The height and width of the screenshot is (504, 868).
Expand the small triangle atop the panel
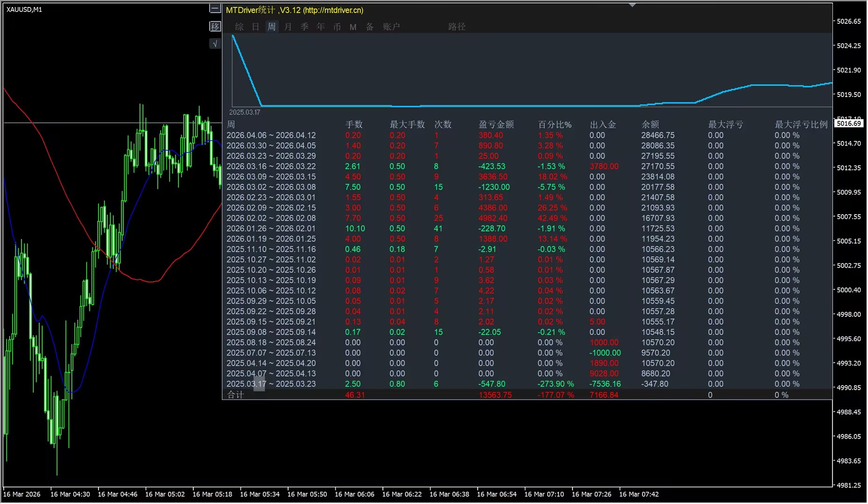(x=632, y=5)
